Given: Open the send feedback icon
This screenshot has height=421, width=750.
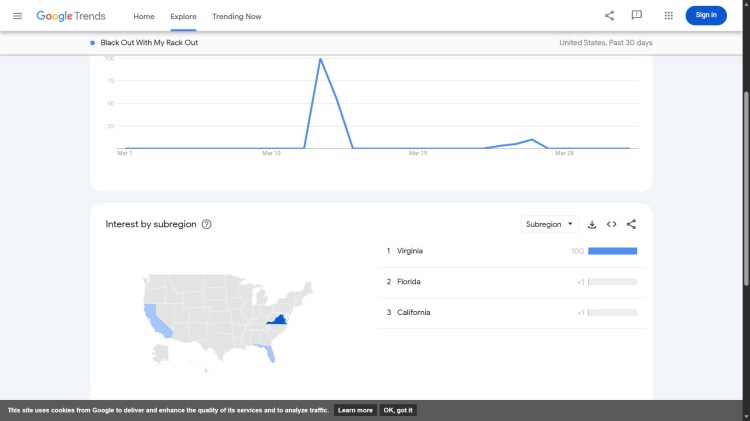Looking at the screenshot, I should (x=637, y=15).
